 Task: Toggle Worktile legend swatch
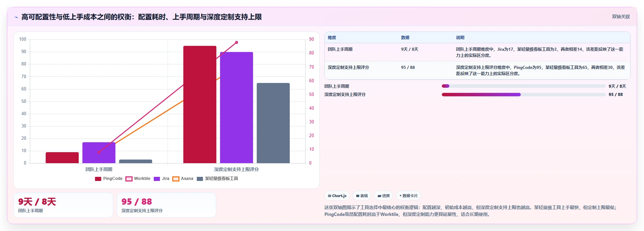pos(129,179)
